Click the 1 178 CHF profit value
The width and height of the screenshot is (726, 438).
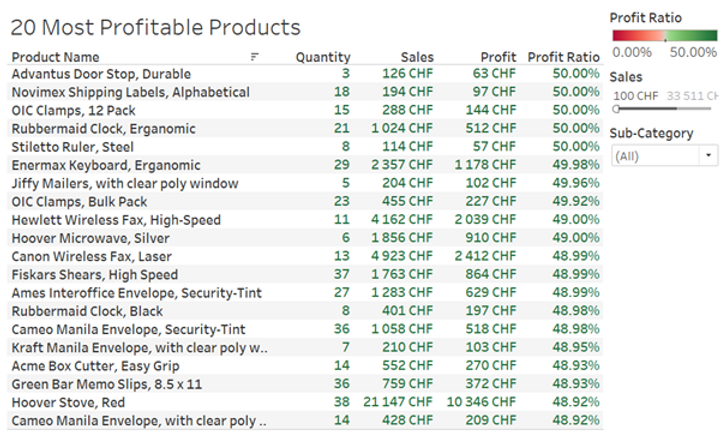[485, 164]
